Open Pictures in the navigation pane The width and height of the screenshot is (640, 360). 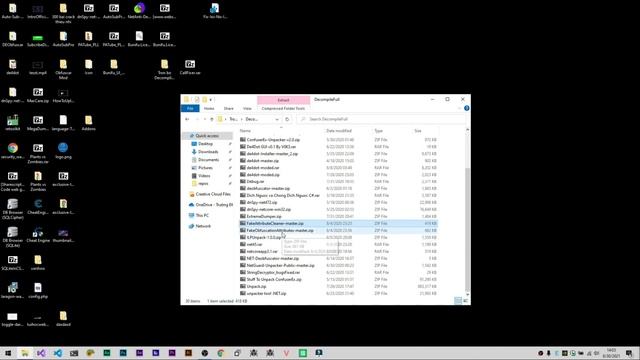click(205, 168)
